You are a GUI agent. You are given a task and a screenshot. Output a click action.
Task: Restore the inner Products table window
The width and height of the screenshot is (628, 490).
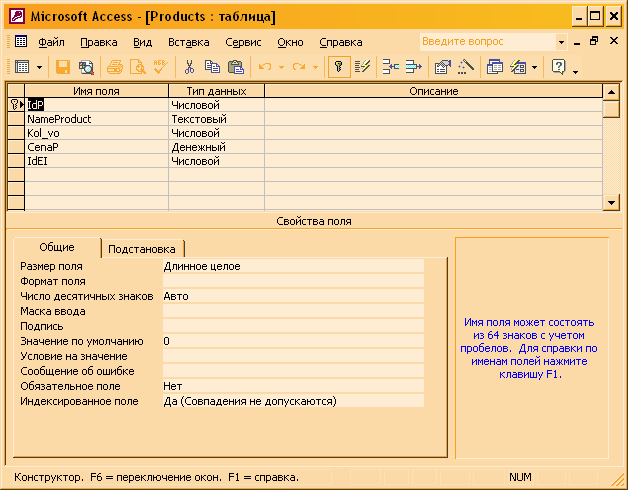(x=594, y=41)
